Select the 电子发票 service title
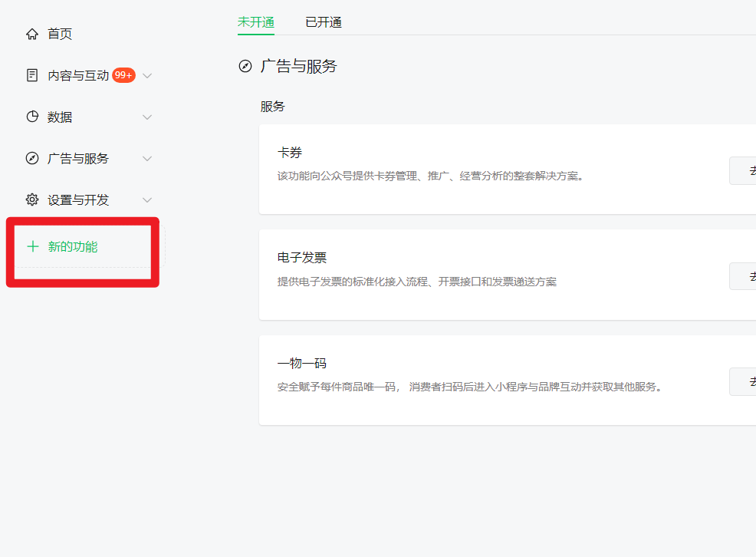756x557 pixels. [302, 258]
